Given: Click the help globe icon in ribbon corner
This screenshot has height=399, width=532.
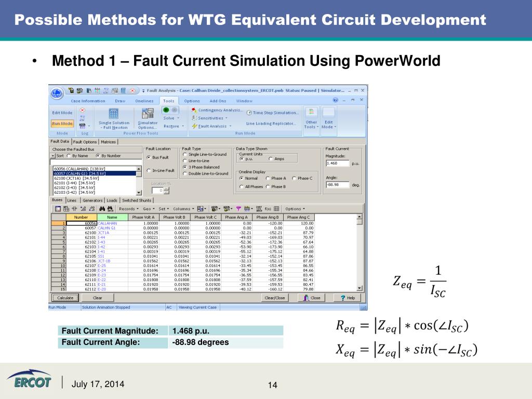Looking at the screenshot, I should click(335, 100).
